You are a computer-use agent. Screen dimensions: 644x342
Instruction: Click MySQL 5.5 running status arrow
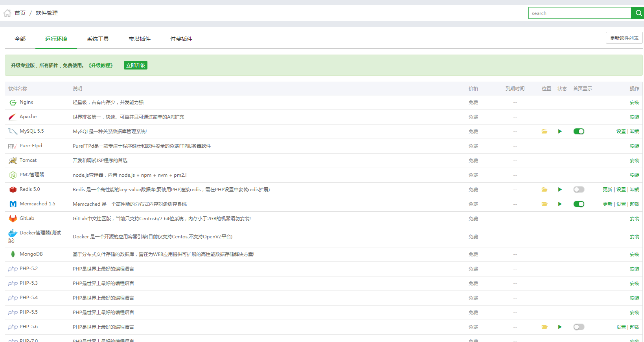pyautogui.click(x=560, y=132)
